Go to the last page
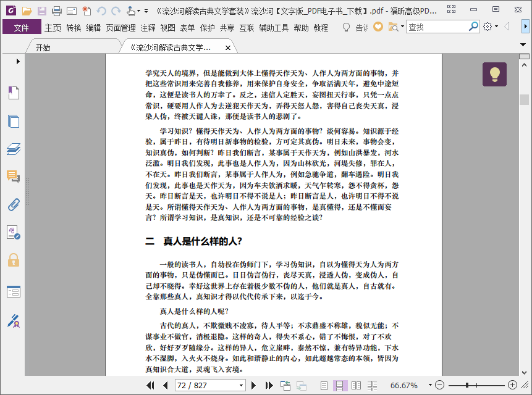This screenshot has width=532, height=395. point(269,385)
